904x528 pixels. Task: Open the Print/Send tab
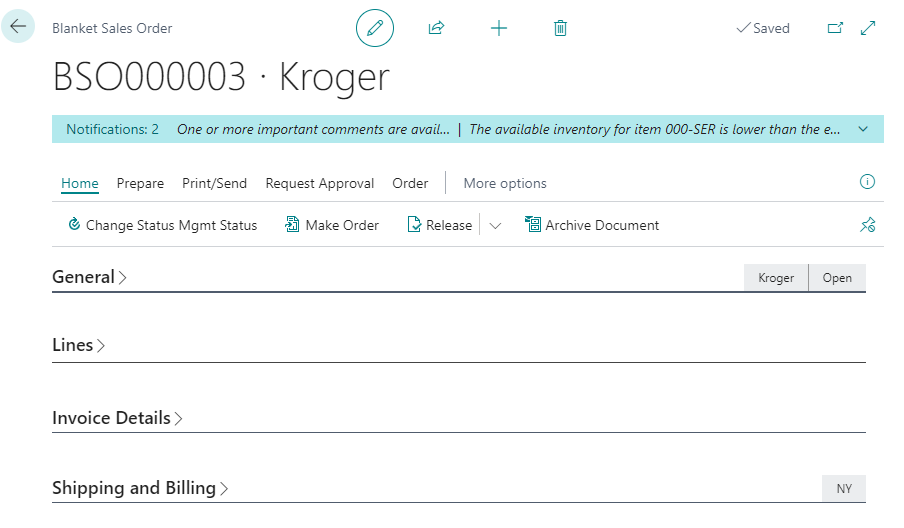point(214,183)
